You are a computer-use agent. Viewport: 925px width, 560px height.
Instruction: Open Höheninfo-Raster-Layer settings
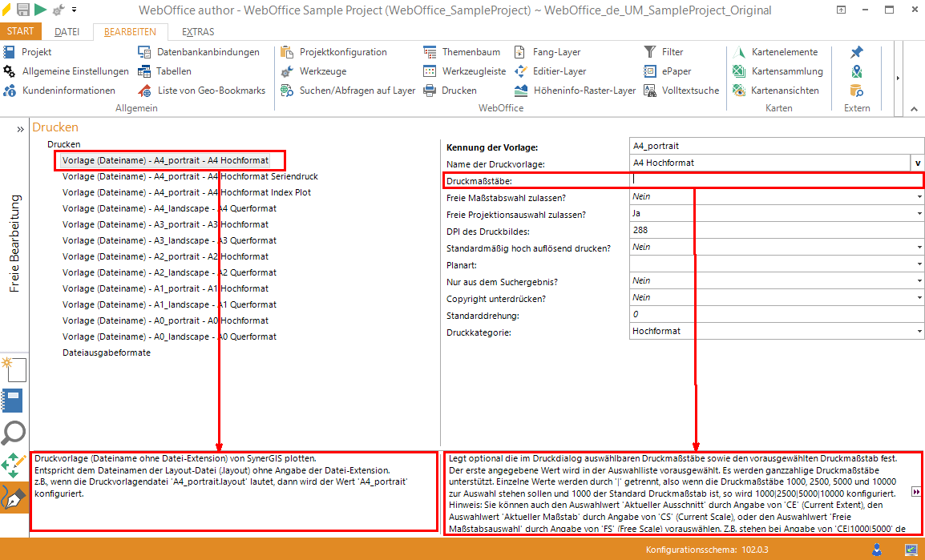pyautogui.click(x=584, y=91)
